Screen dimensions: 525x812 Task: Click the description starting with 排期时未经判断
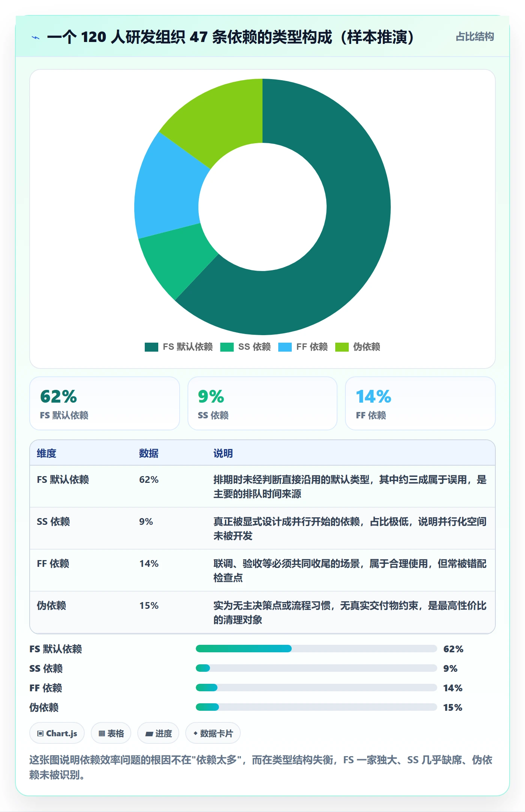tap(350, 487)
